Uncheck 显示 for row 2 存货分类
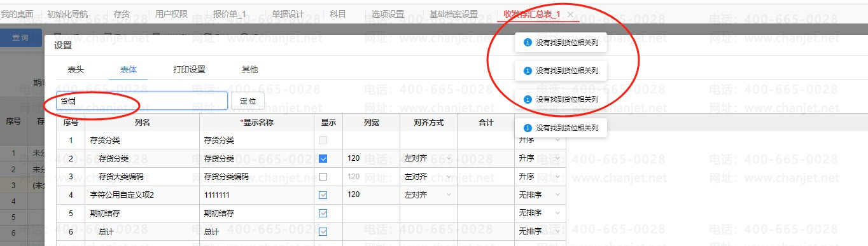Screen dimensions: 868x246 click(x=323, y=158)
